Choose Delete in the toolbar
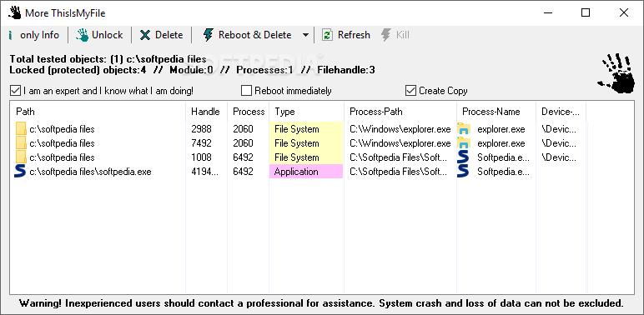 (169, 35)
